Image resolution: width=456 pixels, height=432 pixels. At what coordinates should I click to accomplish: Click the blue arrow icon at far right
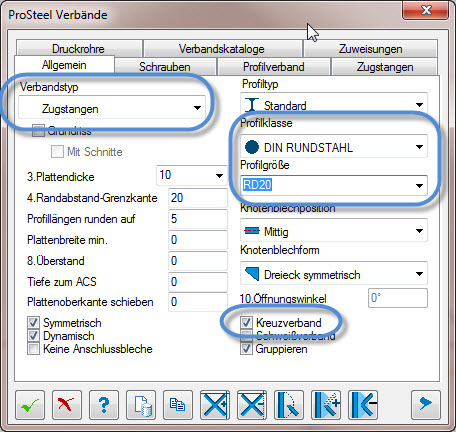(426, 405)
